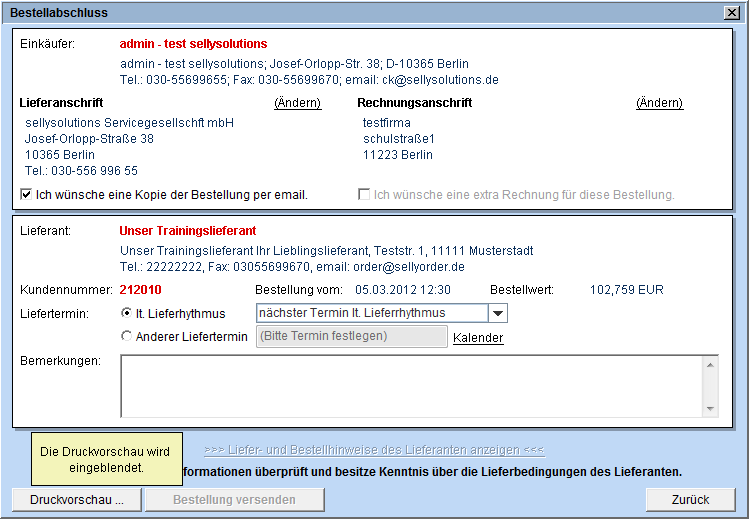
Task: Go back with the Zurück button
Action: pyautogui.click(x=690, y=500)
